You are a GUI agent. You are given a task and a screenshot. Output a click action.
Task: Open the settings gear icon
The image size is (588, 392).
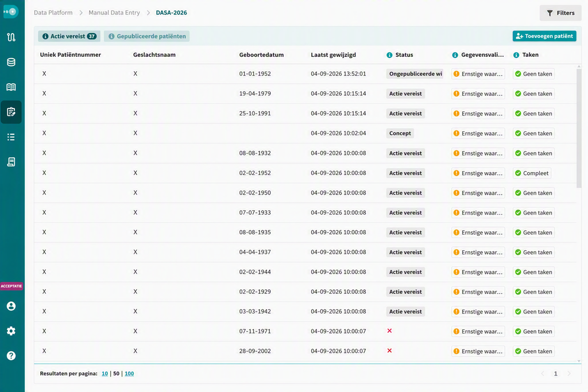(x=11, y=331)
